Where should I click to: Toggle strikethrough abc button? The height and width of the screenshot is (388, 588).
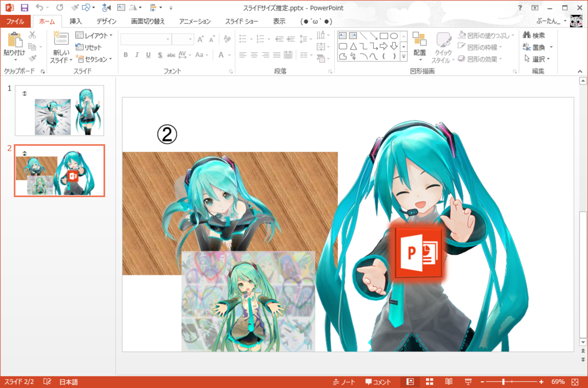click(171, 55)
